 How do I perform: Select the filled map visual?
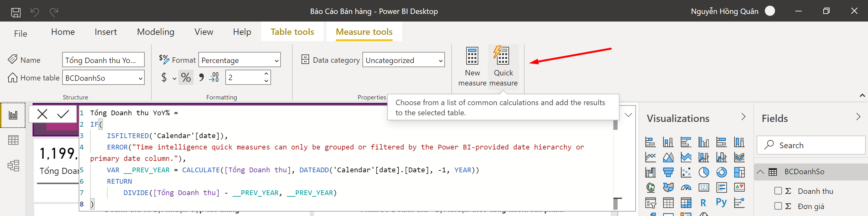coord(668,187)
